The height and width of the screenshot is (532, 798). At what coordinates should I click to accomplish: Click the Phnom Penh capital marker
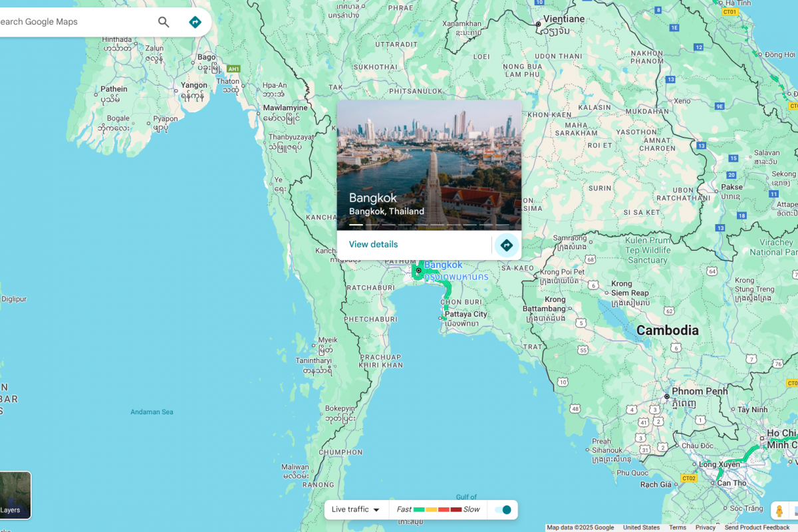pyautogui.click(x=667, y=397)
